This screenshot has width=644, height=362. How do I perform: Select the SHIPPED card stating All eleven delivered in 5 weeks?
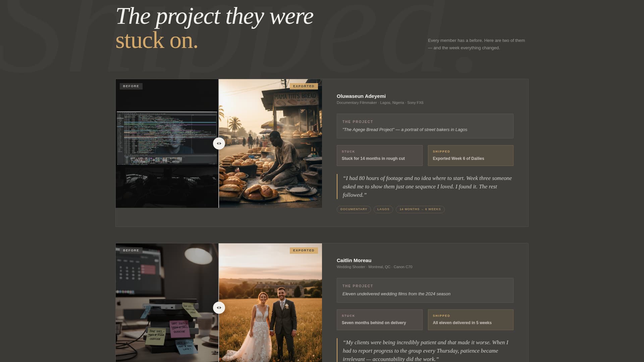click(x=471, y=319)
